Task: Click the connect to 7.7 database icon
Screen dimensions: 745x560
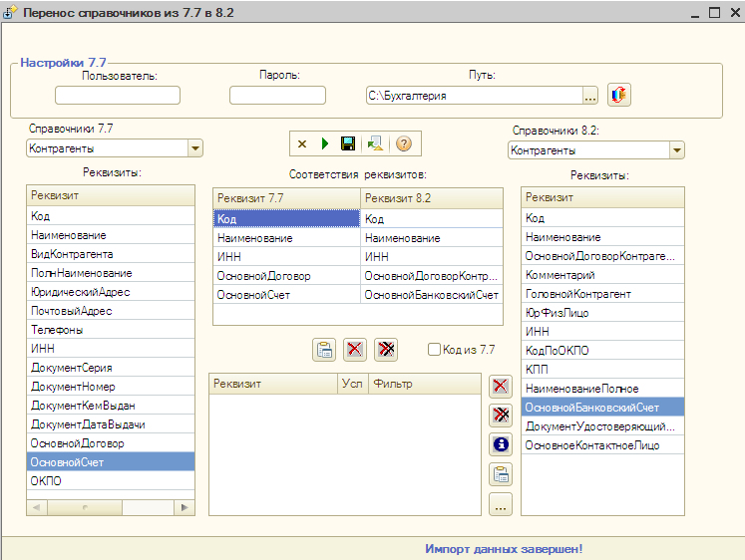Action: 618,95
